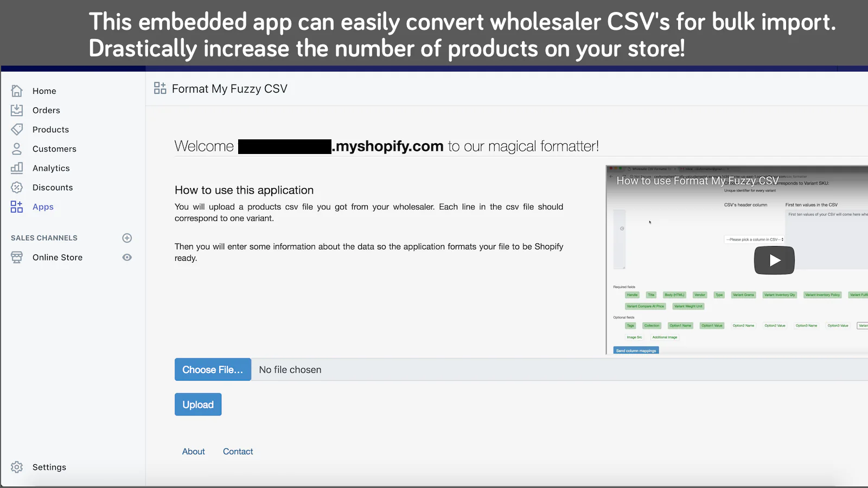Click the Upload button
The image size is (868, 488).
(x=198, y=404)
